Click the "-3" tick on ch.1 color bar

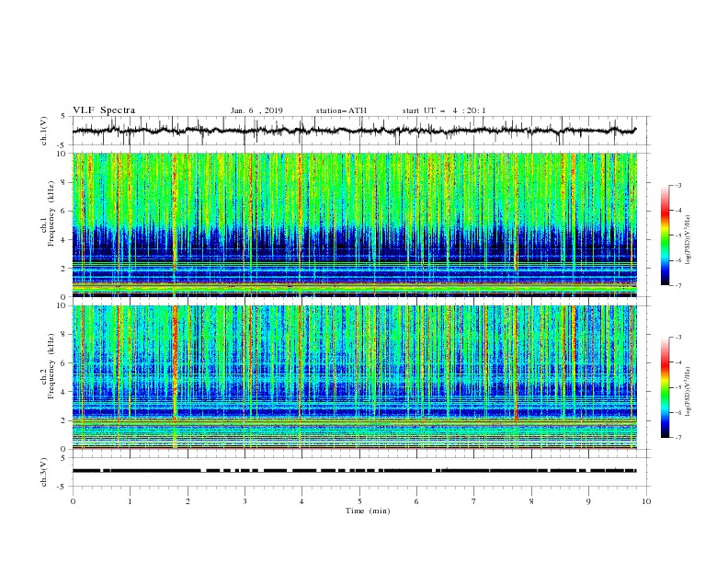pyautogui.click(x=677, y=185)
